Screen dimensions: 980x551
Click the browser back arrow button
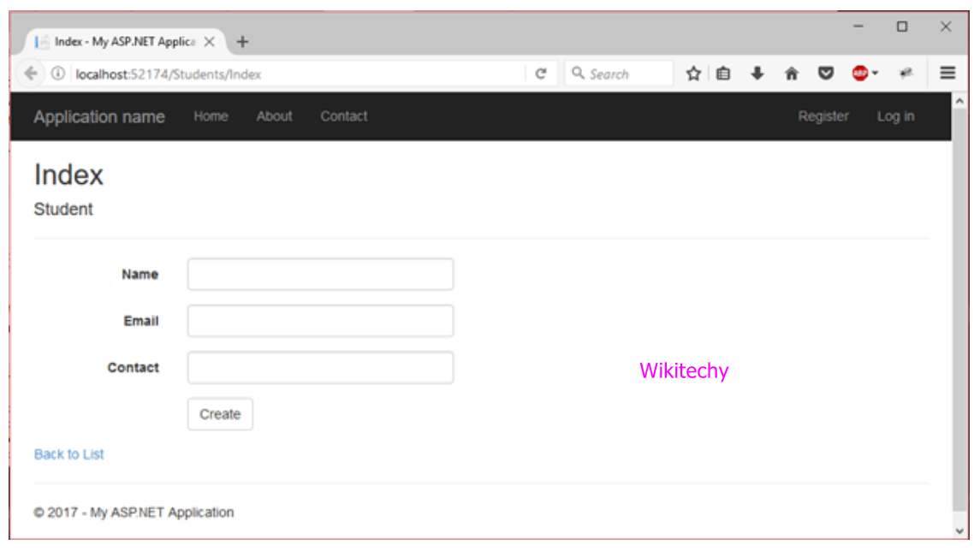[31, 74]
